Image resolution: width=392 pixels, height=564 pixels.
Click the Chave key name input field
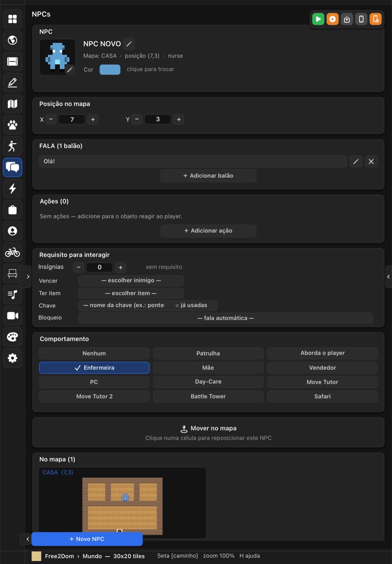(124, 305)
